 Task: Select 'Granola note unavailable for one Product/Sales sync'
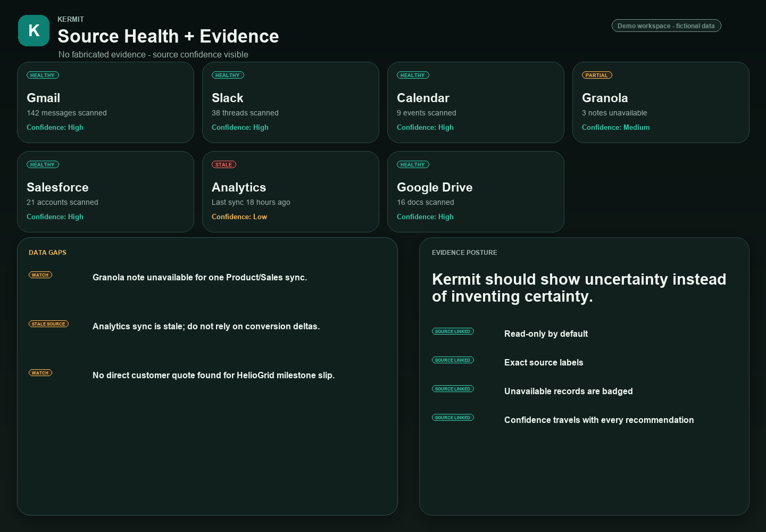pos(199,277)
